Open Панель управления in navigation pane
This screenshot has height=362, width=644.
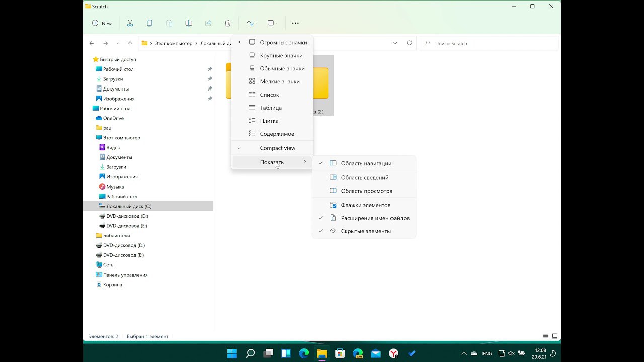click(x=122, y=275)
